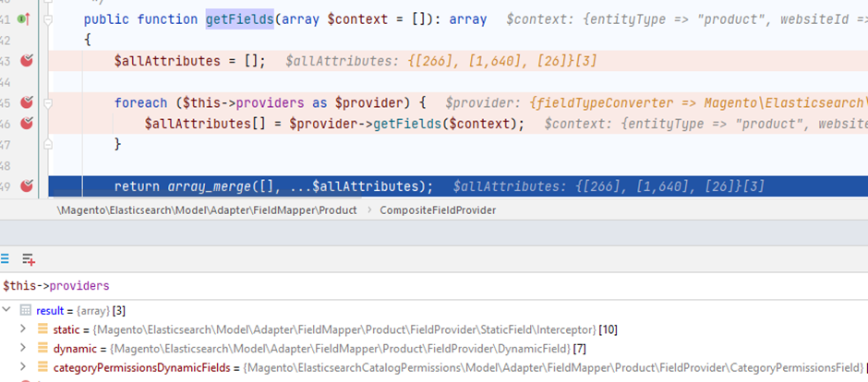
Task: Click the CompositeFieldProvider breadcrumb
Action: click(438, 210)
